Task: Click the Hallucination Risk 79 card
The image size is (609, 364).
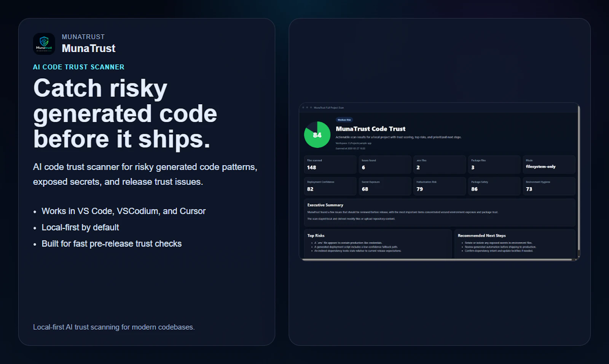Action: 440,186
